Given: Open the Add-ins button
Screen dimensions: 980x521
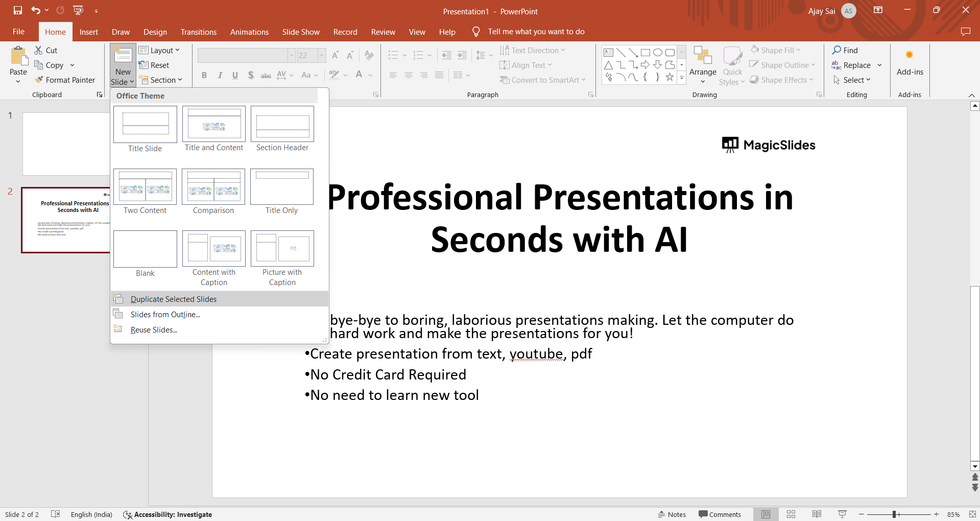Looking at the screenshot, I should click(x=910, y=63).
